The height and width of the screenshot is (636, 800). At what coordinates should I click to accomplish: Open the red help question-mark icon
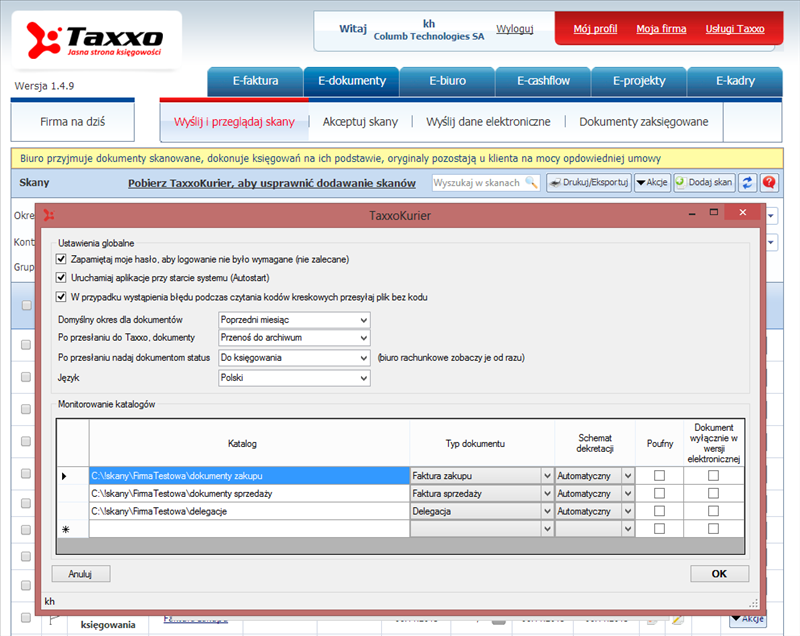pyautogui.click(x=769, y=183)
